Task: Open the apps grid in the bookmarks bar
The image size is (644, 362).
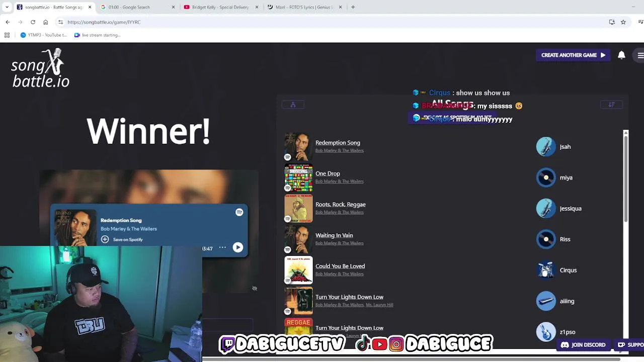Action: tap(7, 35)
